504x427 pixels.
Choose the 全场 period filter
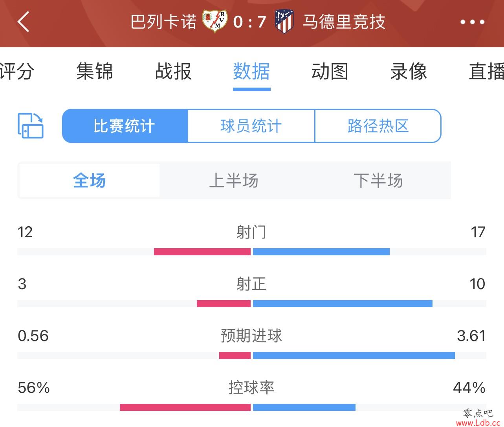(90, 181)
